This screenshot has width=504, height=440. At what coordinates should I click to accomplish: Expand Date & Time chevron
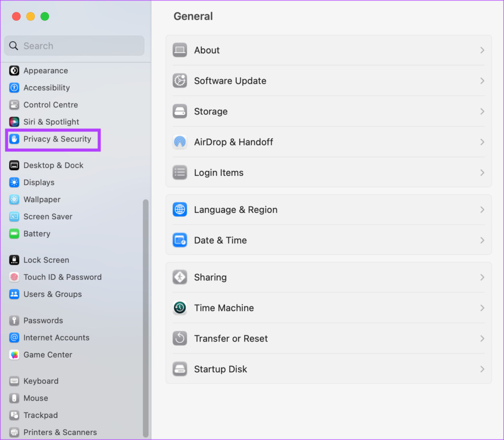482,240
